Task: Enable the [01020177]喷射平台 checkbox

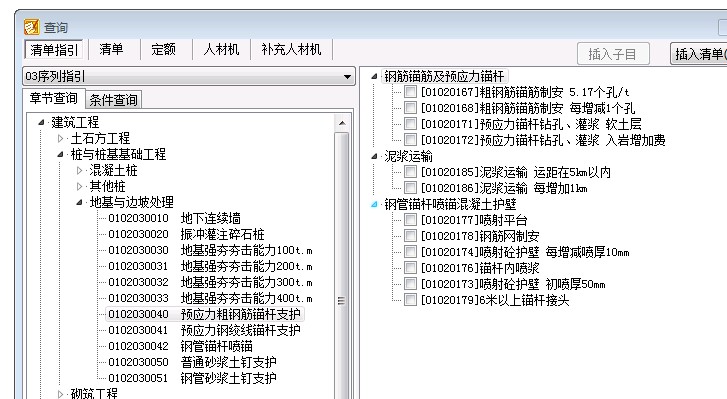Action: coord(410,220)
